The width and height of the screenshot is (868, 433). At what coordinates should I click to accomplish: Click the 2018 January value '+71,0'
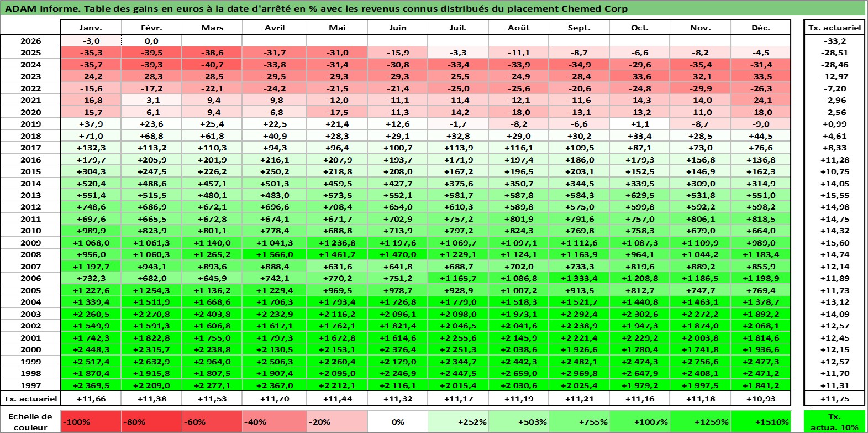pyautogui.click(x=91, y=136)
